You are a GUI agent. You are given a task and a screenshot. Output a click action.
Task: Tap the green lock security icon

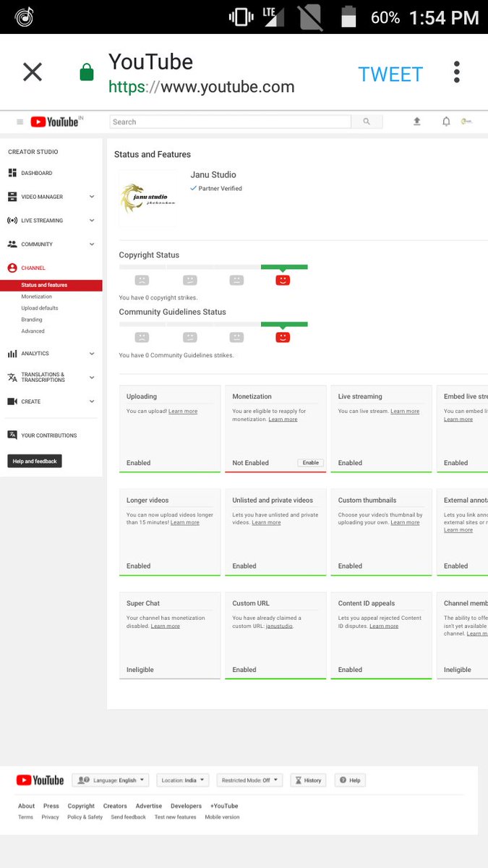click(87, 72)
